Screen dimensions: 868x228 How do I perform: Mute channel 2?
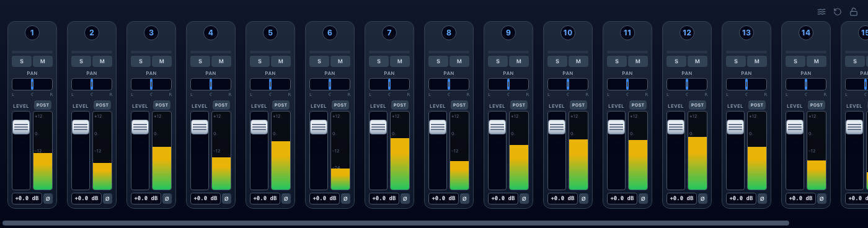102,61
